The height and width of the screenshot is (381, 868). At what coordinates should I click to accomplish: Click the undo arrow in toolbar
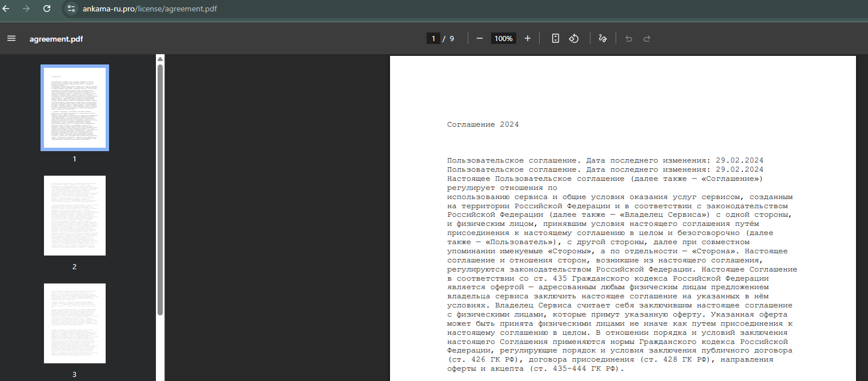coord(629,38)
